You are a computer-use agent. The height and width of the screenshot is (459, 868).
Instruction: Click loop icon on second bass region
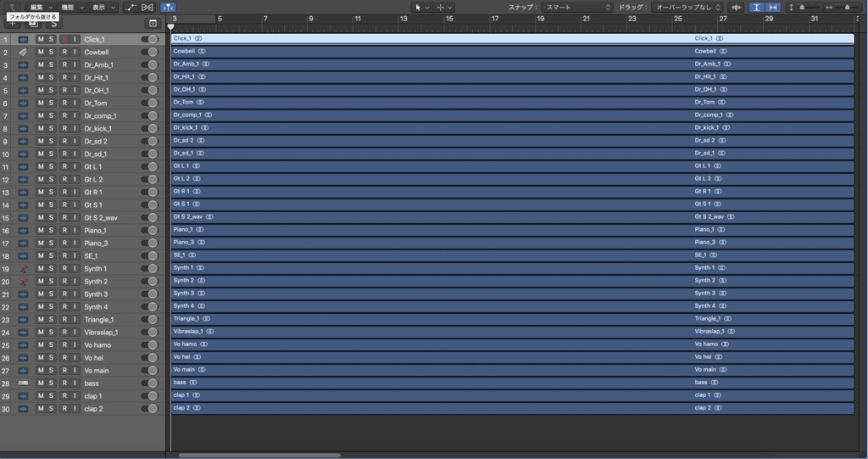coord(714,383)
